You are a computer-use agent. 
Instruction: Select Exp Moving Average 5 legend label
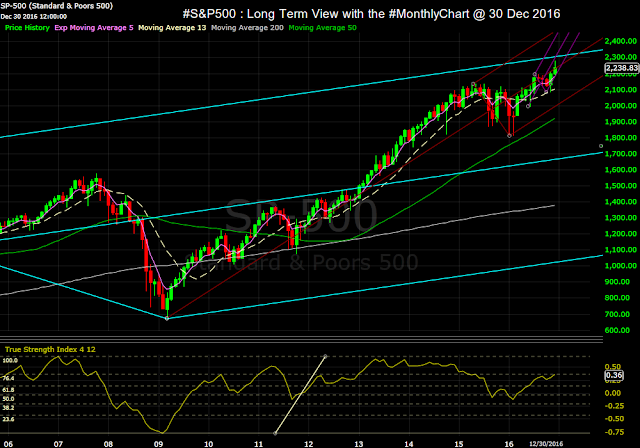pos(94,28)
